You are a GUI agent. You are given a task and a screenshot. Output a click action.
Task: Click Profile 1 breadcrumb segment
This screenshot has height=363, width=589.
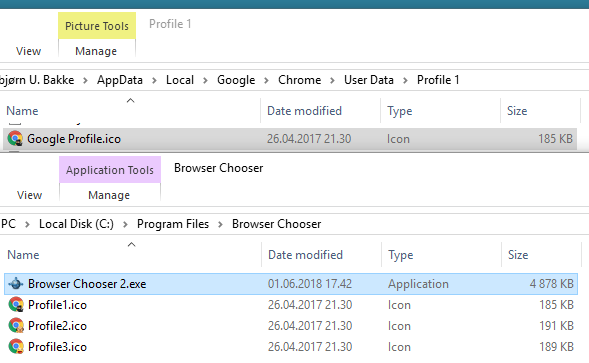(438, 80)
